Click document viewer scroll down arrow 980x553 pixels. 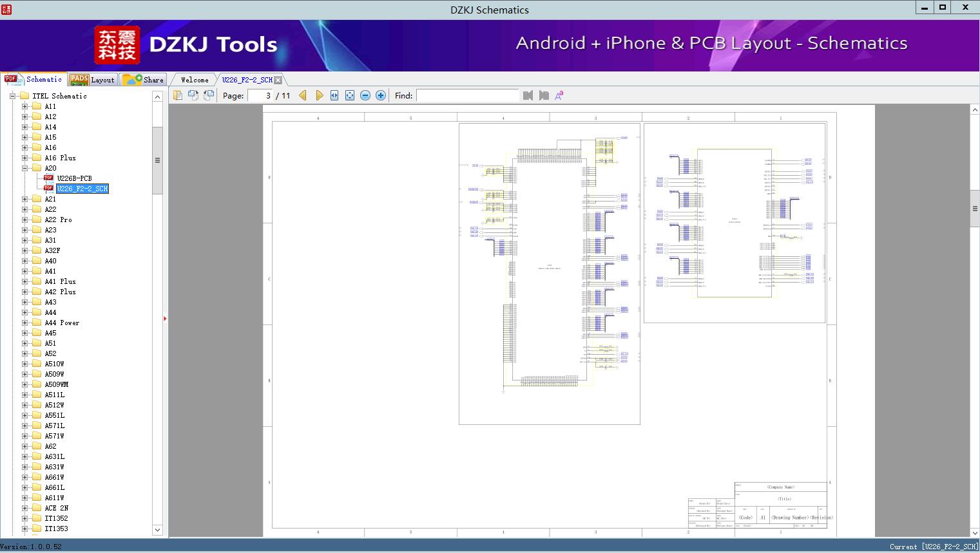click(x=975, y=532)
